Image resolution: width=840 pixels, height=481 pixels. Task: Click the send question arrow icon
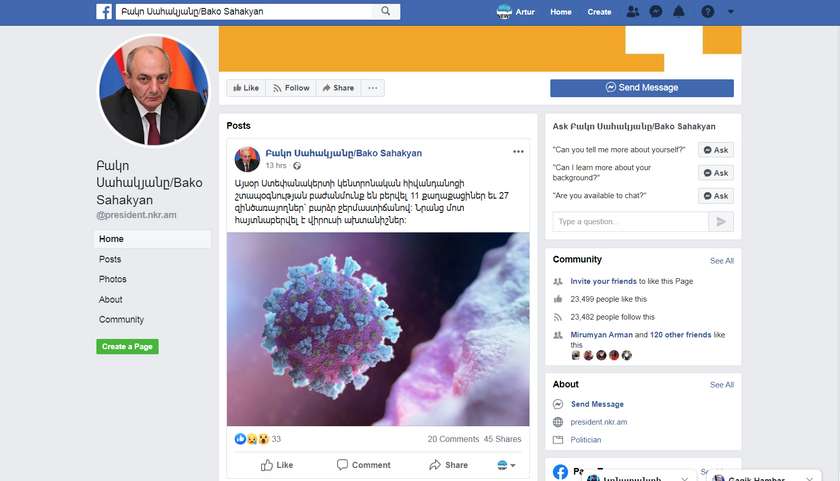722,222
